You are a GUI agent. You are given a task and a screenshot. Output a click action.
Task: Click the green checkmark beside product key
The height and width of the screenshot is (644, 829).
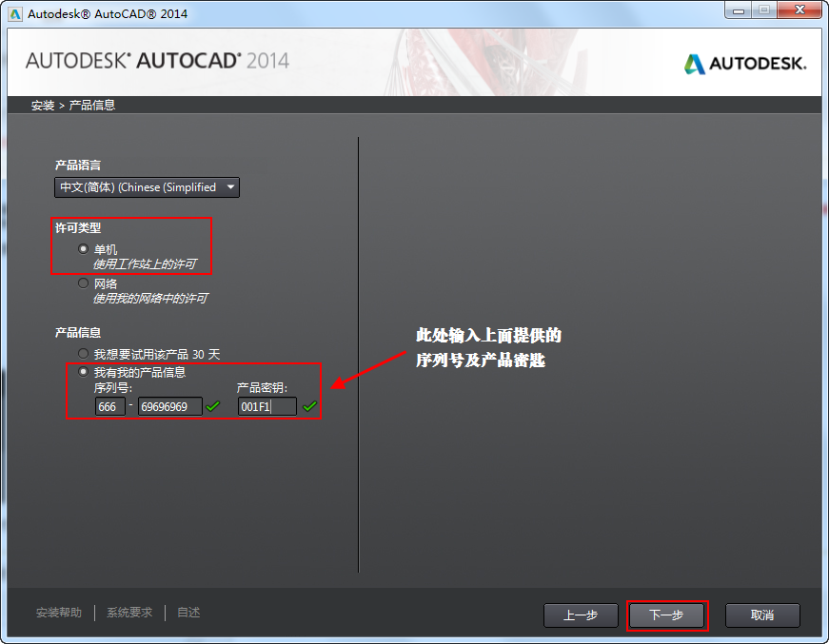(310, 406)
